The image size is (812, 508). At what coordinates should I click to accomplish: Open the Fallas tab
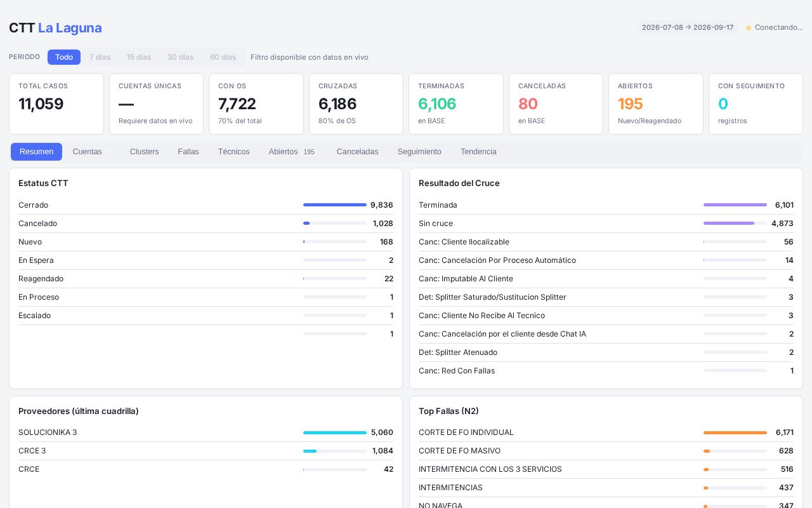(188, 152)
